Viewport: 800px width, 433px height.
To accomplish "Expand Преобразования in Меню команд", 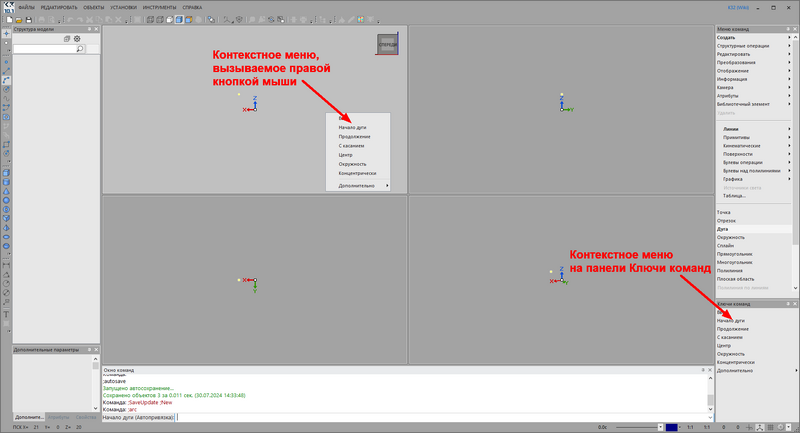I will [x=753, y=63].
